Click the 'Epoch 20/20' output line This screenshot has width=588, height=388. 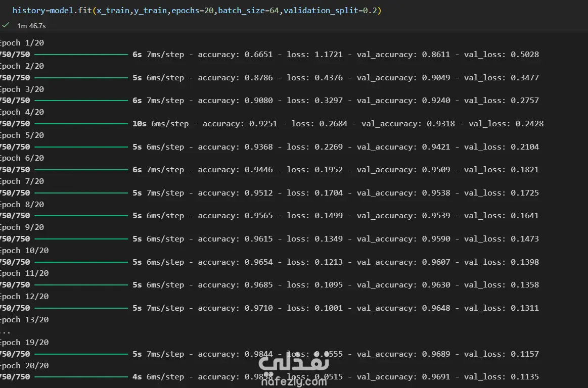click(x=24, y=366)
